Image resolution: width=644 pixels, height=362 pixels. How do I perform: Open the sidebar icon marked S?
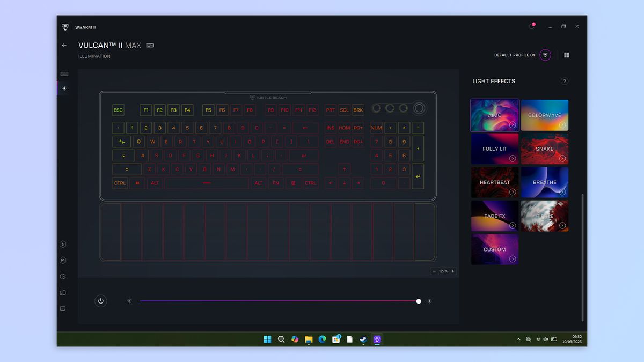(x=63, y=245)
